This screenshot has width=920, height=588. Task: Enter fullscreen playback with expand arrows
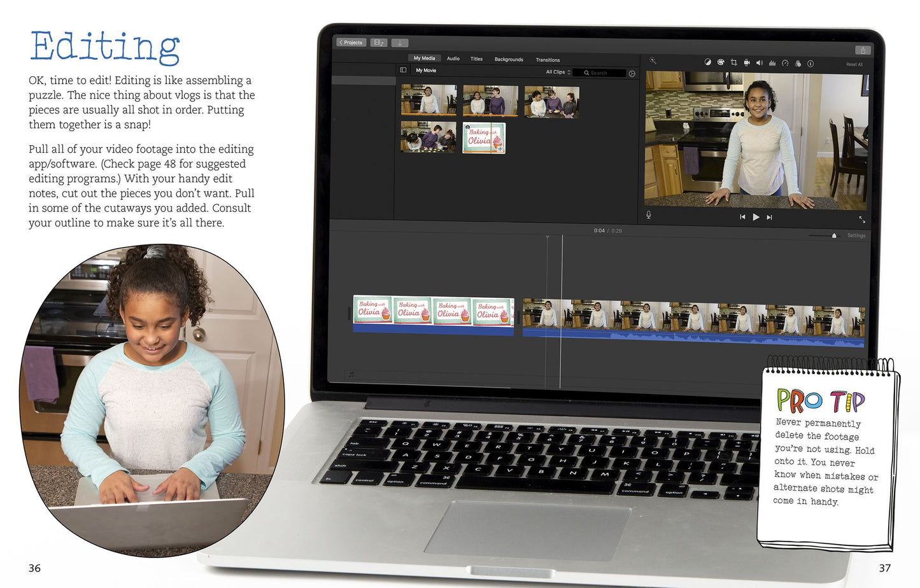click(862, 220)
